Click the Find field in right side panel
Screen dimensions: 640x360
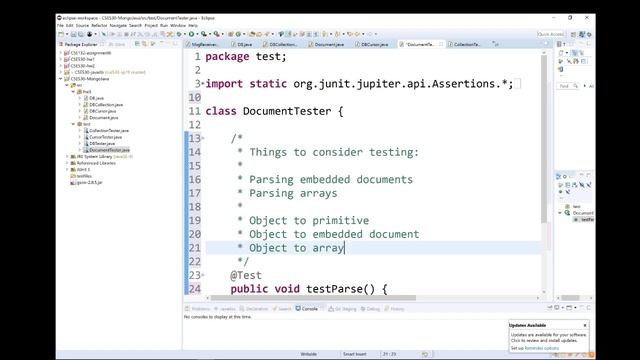pyautogui.click(x=568, y=86)
